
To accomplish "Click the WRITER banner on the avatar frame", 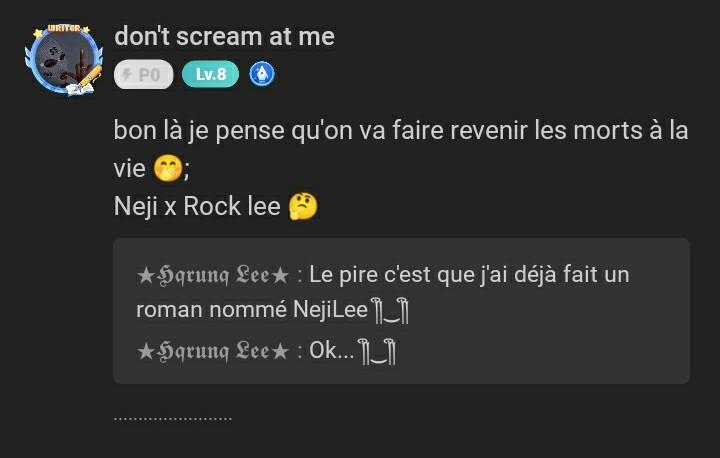I will pyautogui.click(x=64, y=30).
